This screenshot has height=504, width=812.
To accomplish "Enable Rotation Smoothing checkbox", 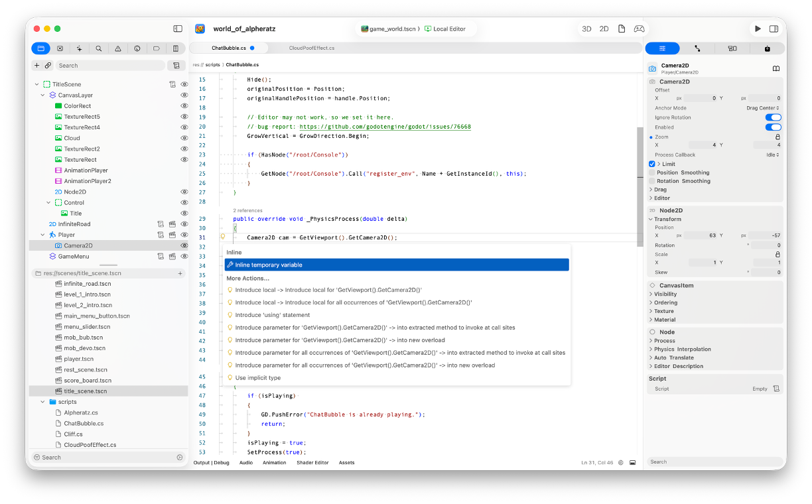I will 652,181.
